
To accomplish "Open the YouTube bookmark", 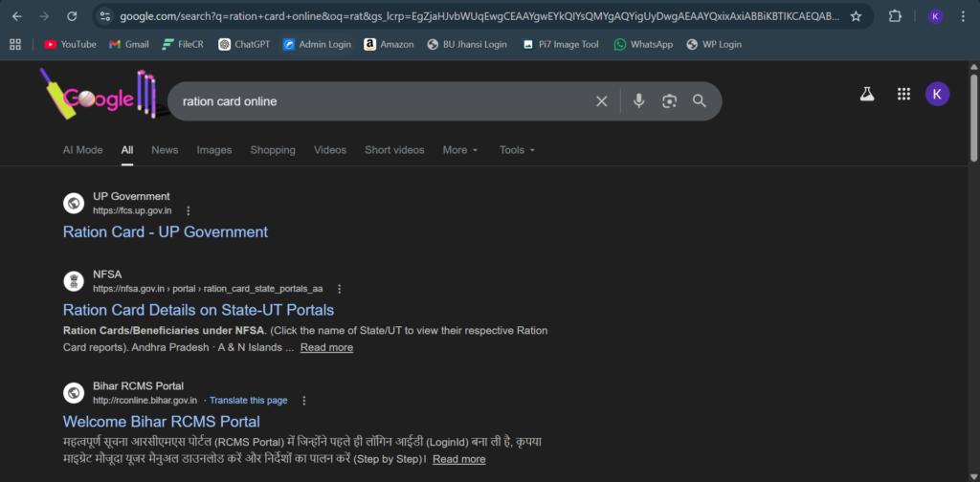I will [70, 44].
